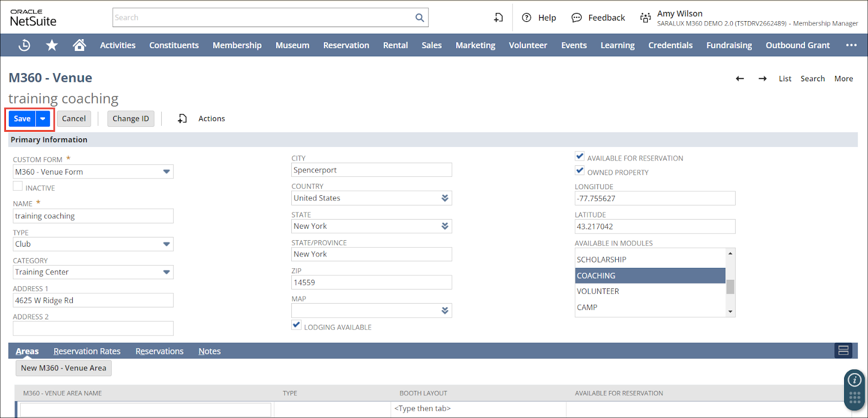
Task: Click the Available in Modules scrollbar thumb
Action: [730, 286]
